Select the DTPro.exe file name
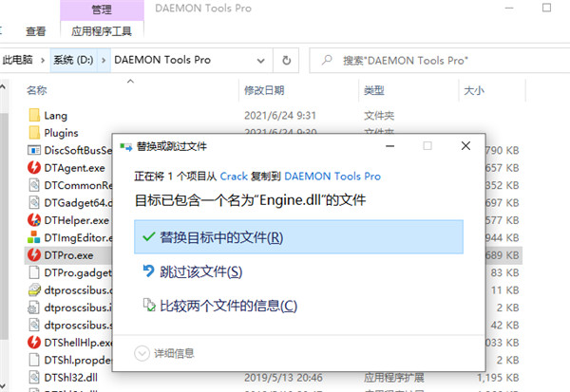Viewport: 570px width, 392px height. (68, 255)
